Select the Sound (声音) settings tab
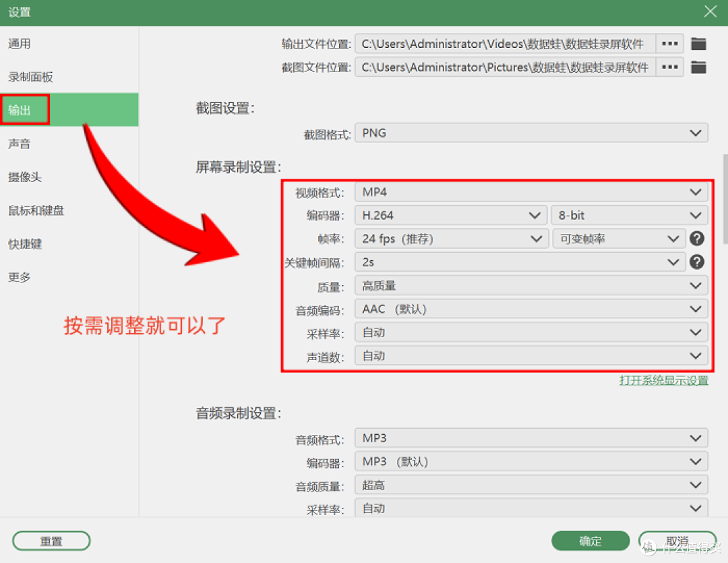The width and height of the screenshot is (728, 563). (69, 144)
